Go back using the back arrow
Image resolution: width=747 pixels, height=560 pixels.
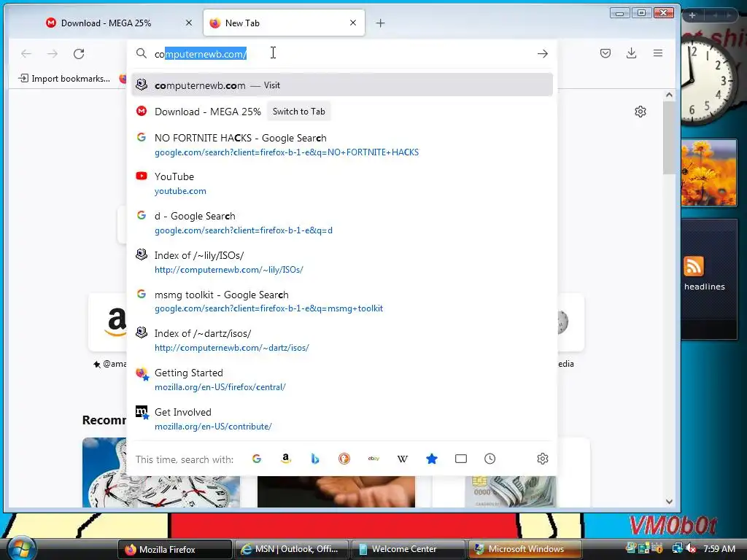tap(26, 54)
